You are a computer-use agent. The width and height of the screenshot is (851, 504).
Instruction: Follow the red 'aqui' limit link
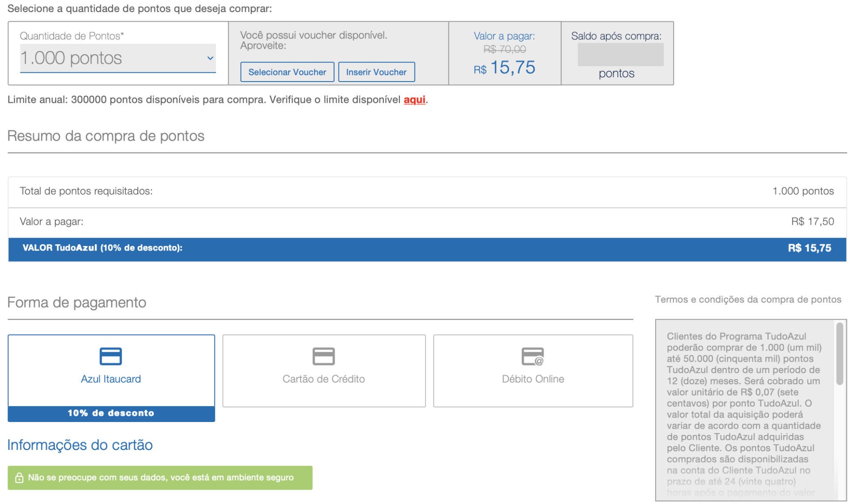coord(414,100)
